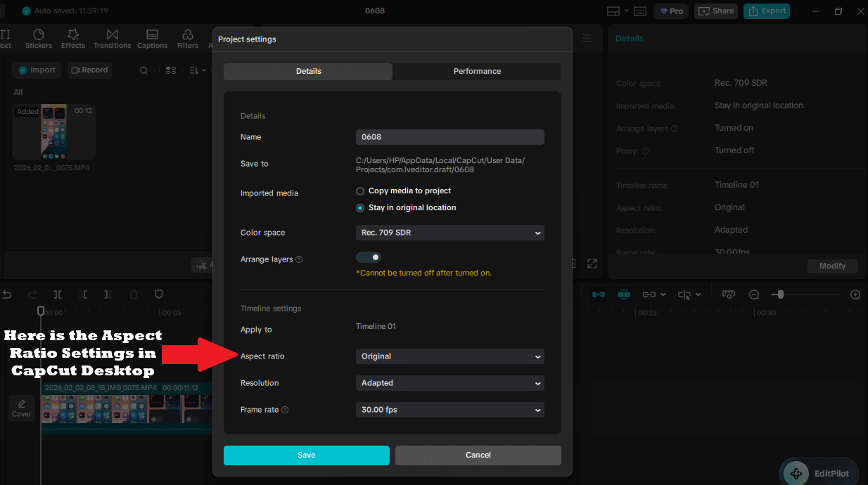The height and width of the screenshot is (485, 868).
Task: Click the Auto saved status indicator
Action: 66,11
